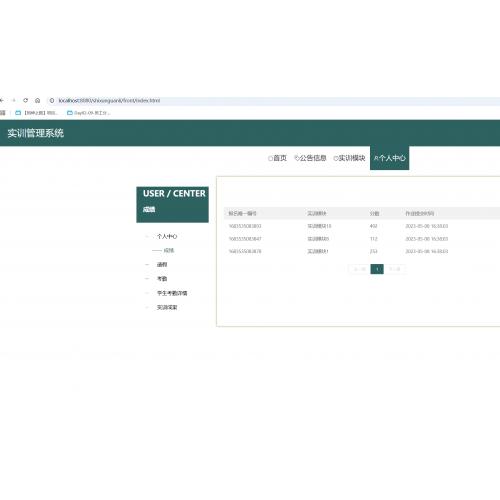Click the apps grid icon in the bookmarks bar
This screenshot has width=500, height=500.
tap(3, 113)
